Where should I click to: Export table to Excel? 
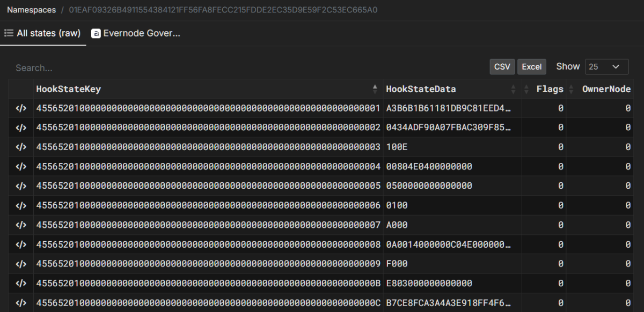[x=531, y=66]
